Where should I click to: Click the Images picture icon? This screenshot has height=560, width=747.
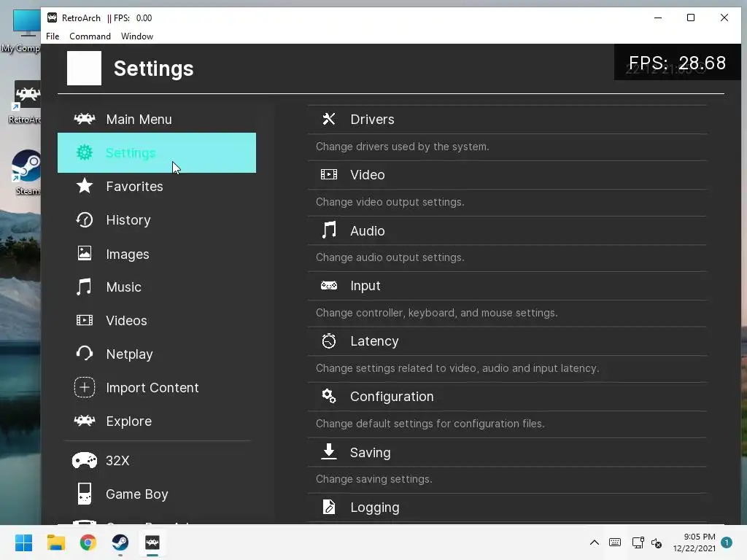point(85,253)
